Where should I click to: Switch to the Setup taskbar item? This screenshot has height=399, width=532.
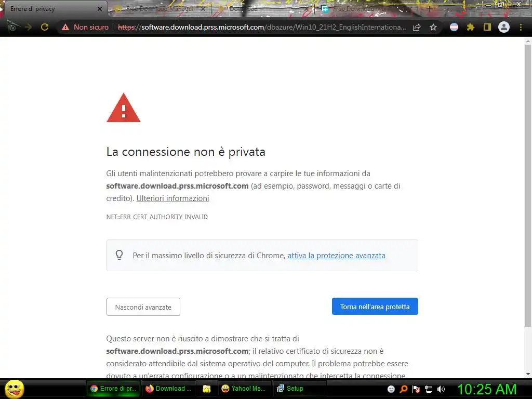[299, 389]
